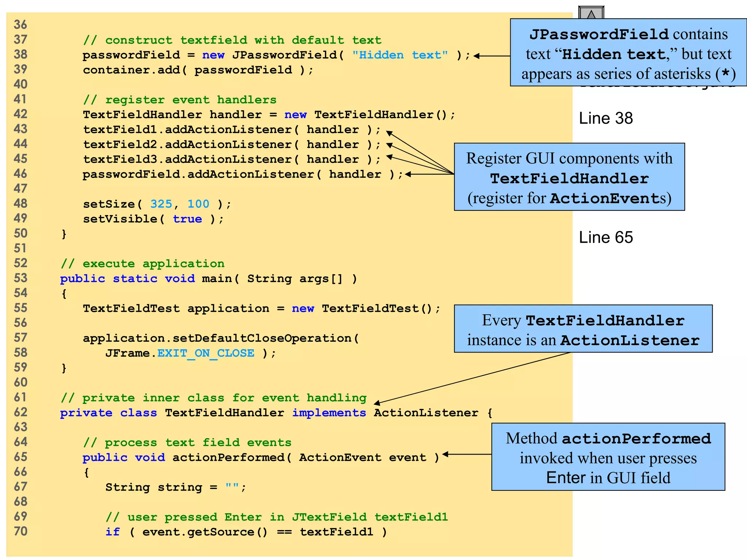Click the '// register event handlers' comment
This screenshot has height=560, width=747.
[x=179, y=100]
